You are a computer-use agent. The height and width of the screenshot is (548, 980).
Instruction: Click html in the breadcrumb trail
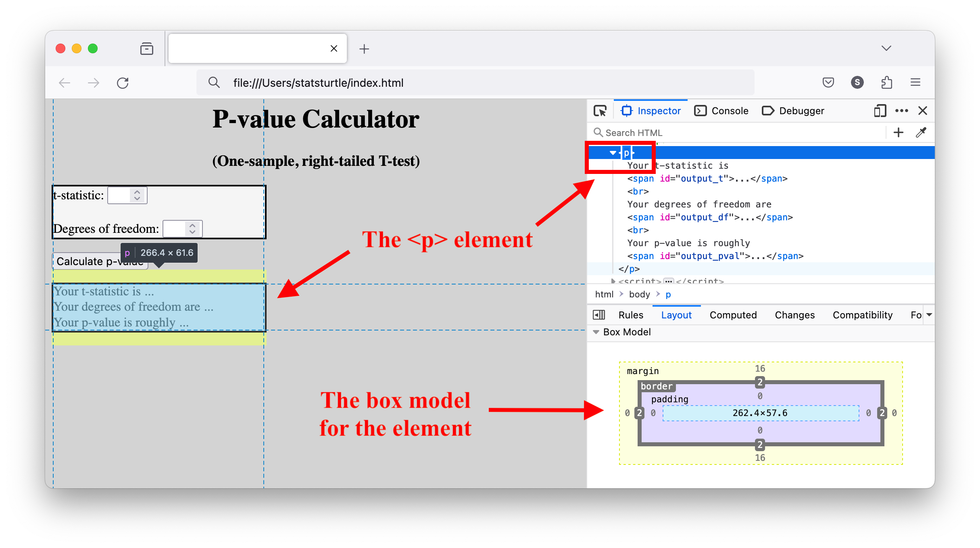[x=604, y=295]
